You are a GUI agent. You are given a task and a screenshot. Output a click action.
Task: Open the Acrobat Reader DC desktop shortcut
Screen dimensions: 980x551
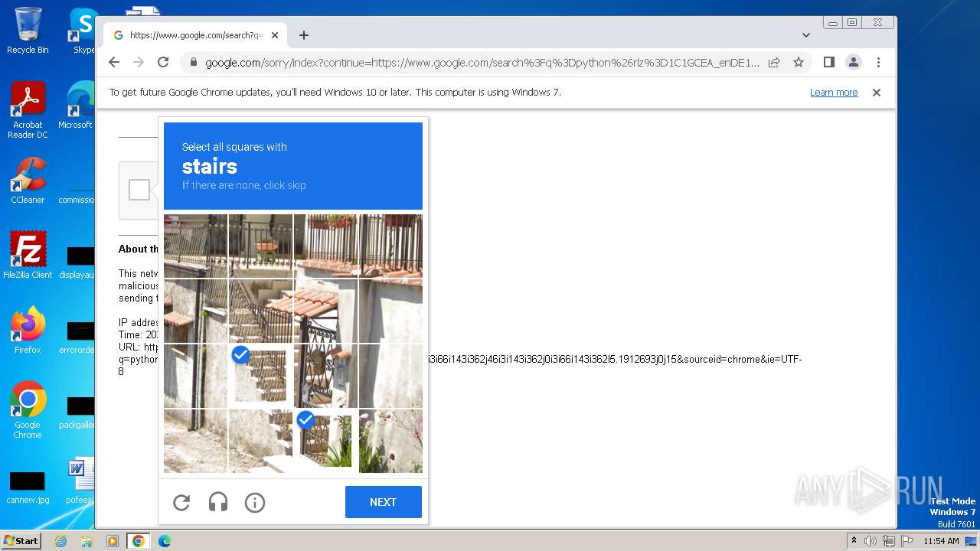[28, 111]
